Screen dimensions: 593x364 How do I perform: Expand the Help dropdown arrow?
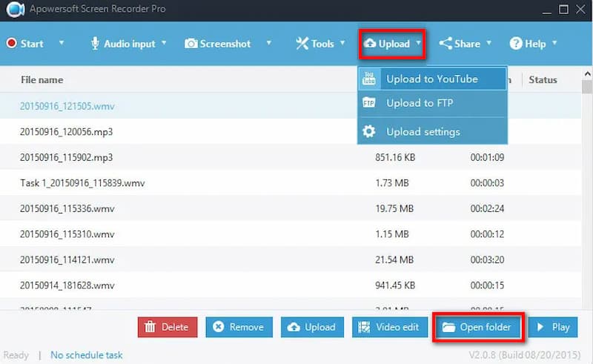pyautogui.click(x=554, y=43)
